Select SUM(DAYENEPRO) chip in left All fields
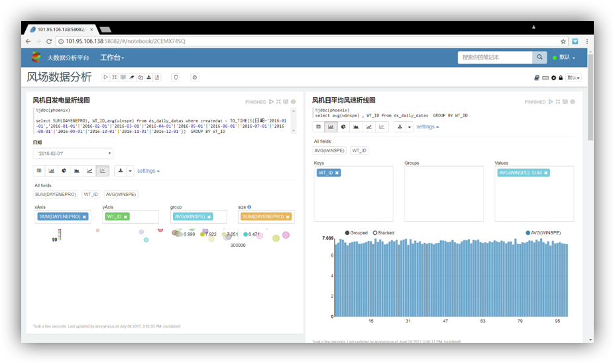Viewport: 615px width, 364px height. point(56,195)
